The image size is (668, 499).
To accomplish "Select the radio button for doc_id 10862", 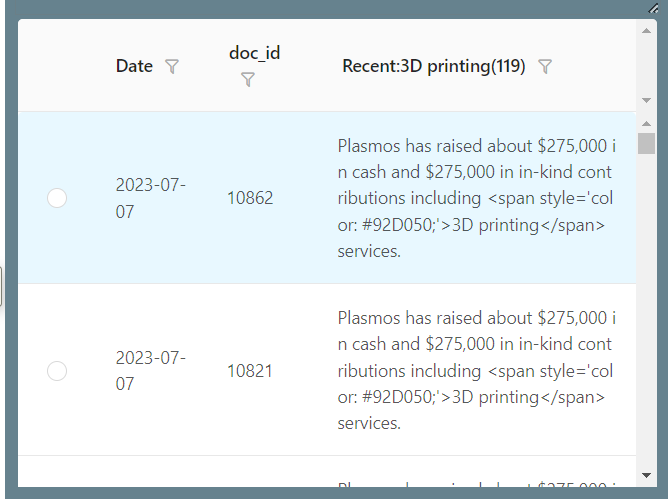I will [x=57, y=198].
